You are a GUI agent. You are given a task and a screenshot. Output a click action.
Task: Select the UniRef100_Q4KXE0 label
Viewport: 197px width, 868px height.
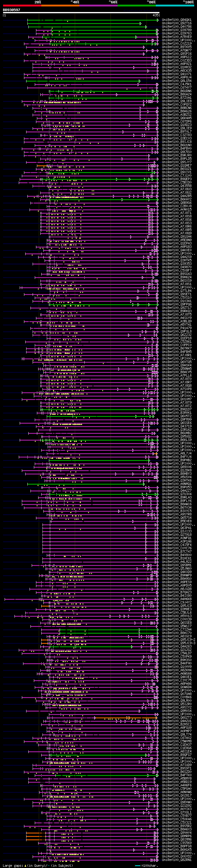[x=176, y=250]
